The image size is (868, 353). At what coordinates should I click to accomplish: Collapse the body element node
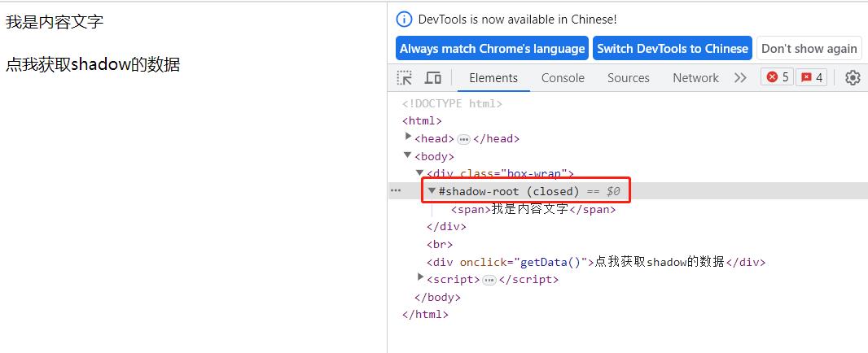[x=408, y=155]
